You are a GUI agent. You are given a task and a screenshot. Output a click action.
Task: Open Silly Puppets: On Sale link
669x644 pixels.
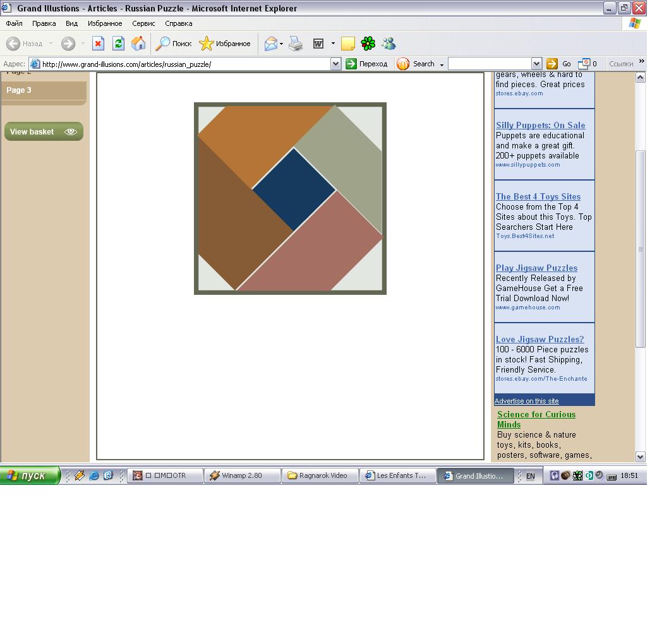[x=540, y=125]
